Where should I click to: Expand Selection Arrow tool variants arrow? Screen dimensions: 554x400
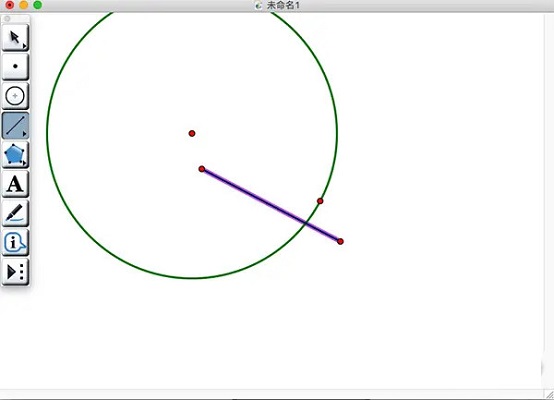(24, 46)
